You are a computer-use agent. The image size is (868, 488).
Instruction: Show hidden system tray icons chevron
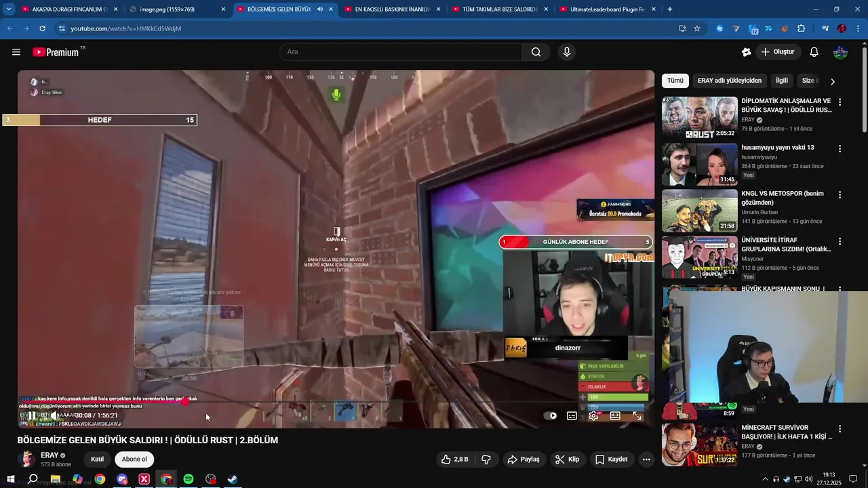tap(766, 479)
